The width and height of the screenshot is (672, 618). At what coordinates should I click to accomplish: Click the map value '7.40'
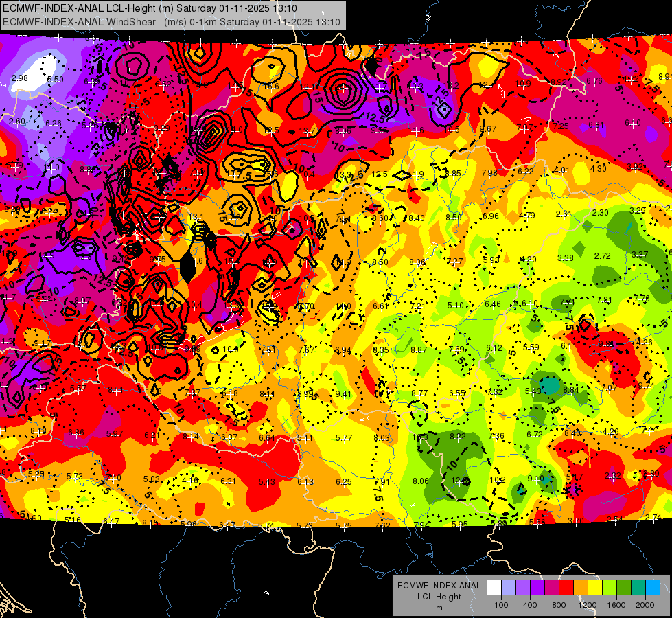pos(113,478)
